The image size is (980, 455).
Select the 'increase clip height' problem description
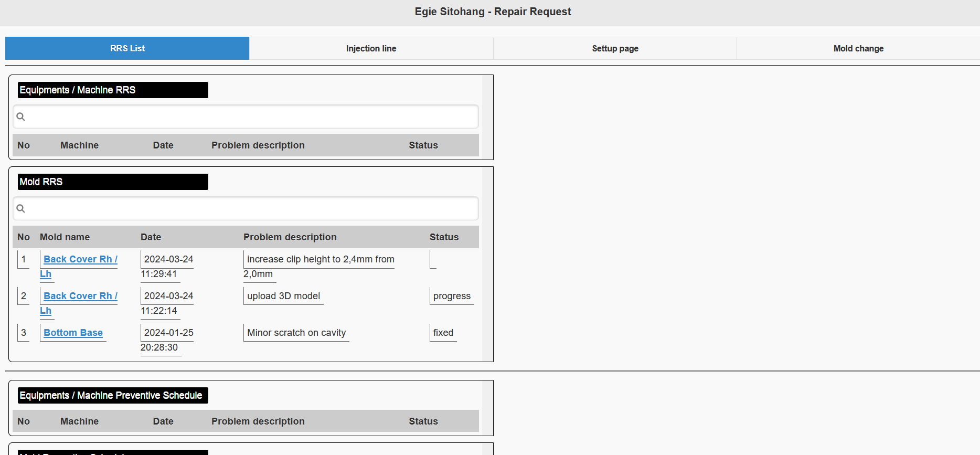320,259
